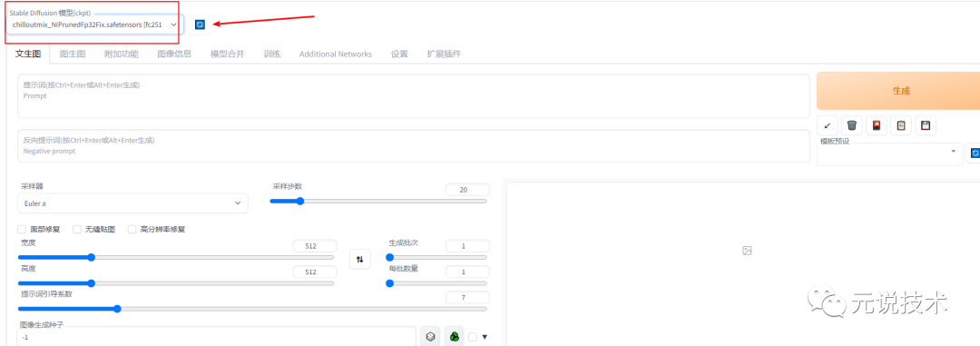Open the 附加功能 tab

pos(122,54)
